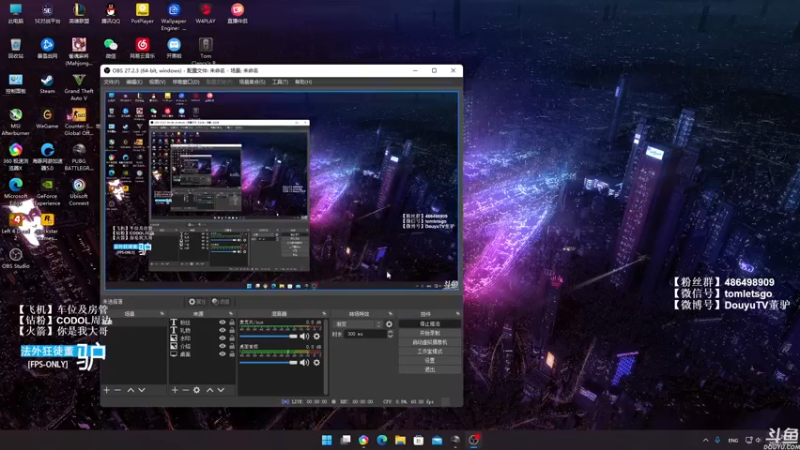Open PUBG BATTLEGROUNDS desktop shortcut

79,157
